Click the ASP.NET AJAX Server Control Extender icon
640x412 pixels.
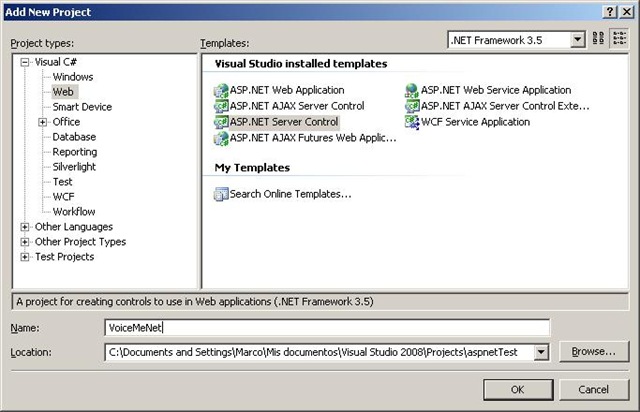click(x=412, y=106)
